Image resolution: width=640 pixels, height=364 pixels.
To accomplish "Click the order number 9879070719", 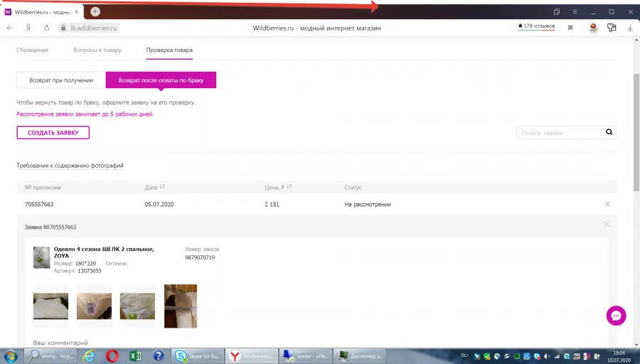I will (x=200, y=257).
